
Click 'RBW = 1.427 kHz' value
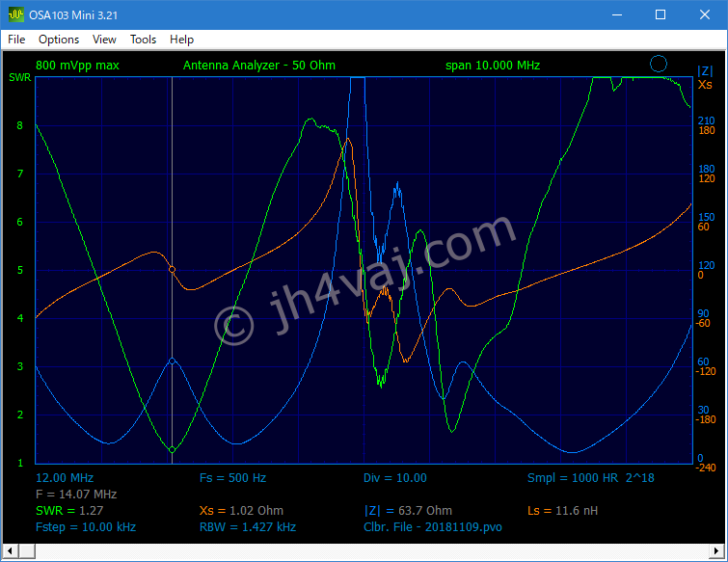pyautogui.click(x=248, y=527)
